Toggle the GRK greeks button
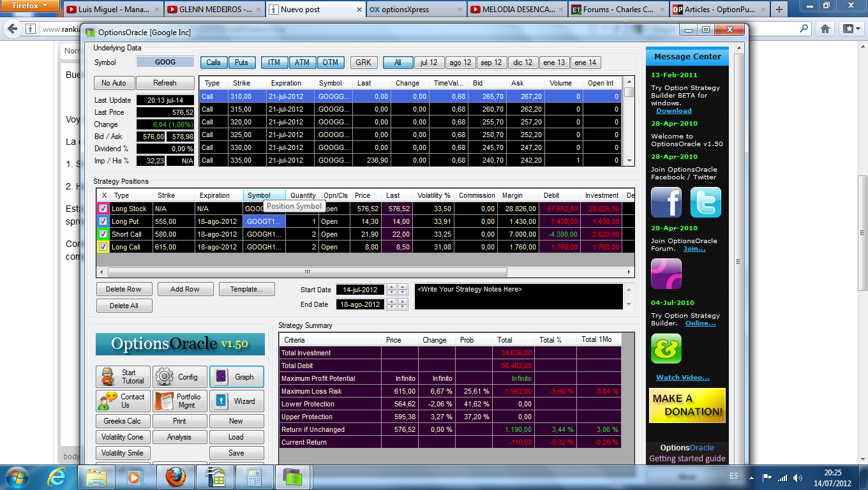 (364, 63)
